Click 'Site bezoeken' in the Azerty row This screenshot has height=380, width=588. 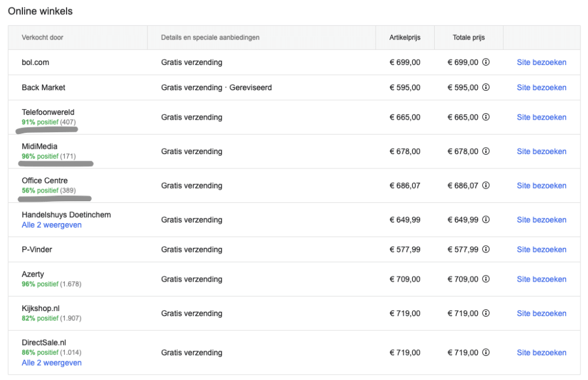(541, 279)
